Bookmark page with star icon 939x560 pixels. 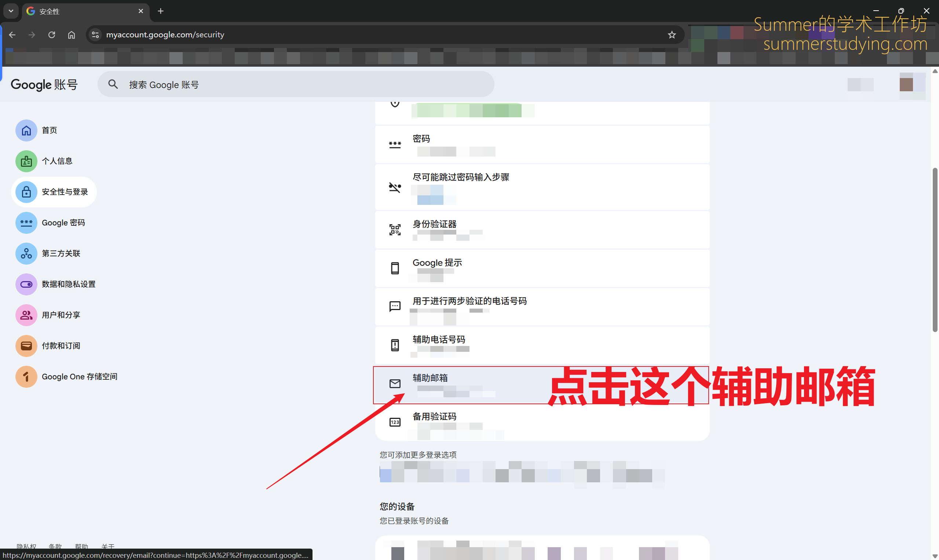672,35
